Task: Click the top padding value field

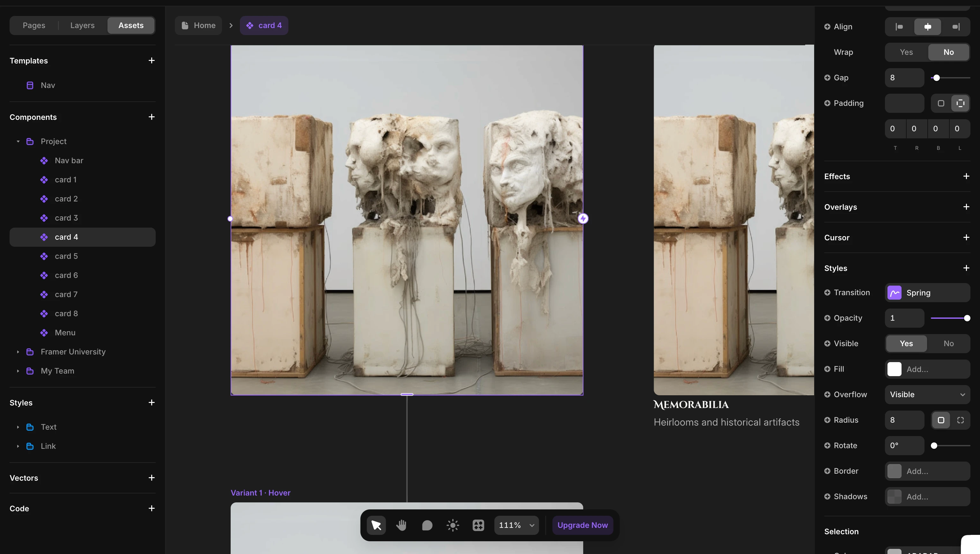Action: [895, 128]
